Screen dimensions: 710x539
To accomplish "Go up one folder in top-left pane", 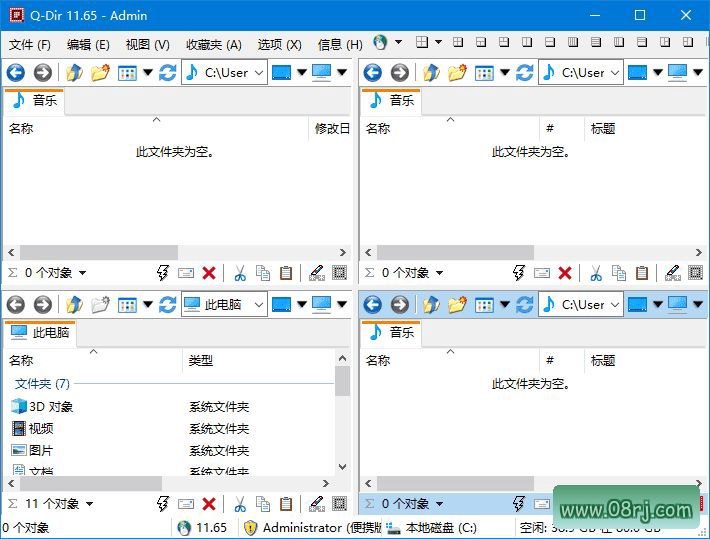I will pyautogui.click(x=74, y=72).
